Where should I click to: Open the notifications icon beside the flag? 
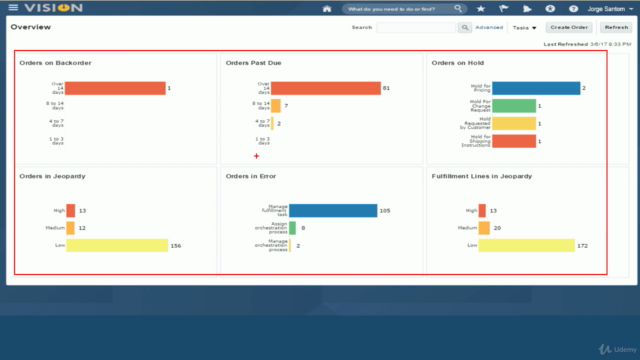click(527, 9)
